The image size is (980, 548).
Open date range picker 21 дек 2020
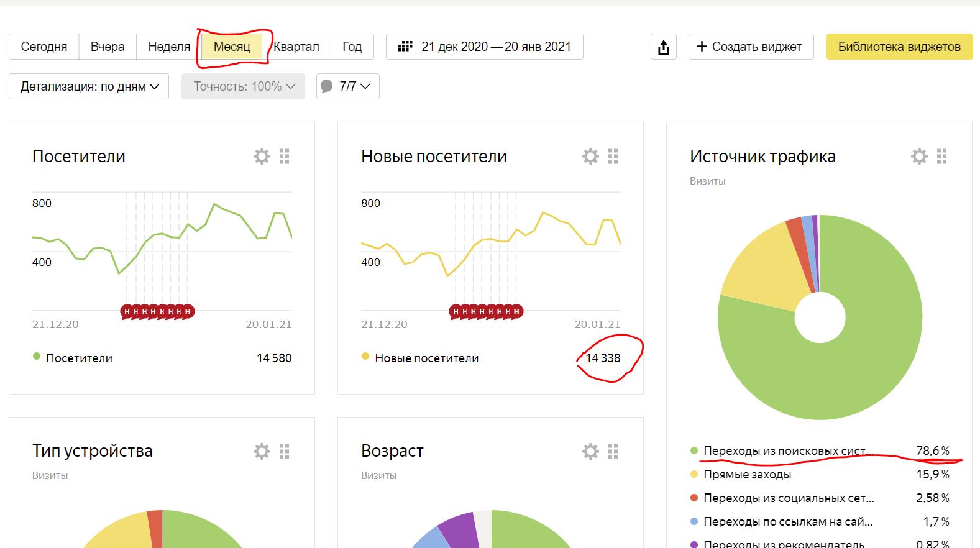pyautogui.click(x=484, y=47)
